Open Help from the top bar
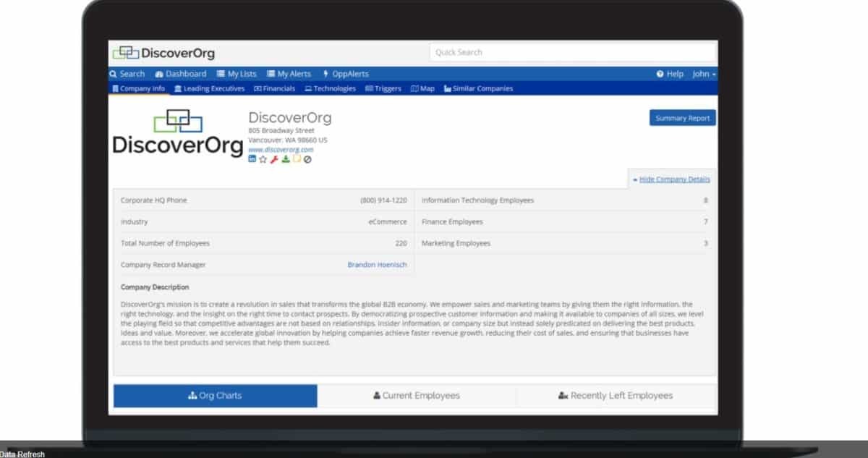 [x=670, y=74]
